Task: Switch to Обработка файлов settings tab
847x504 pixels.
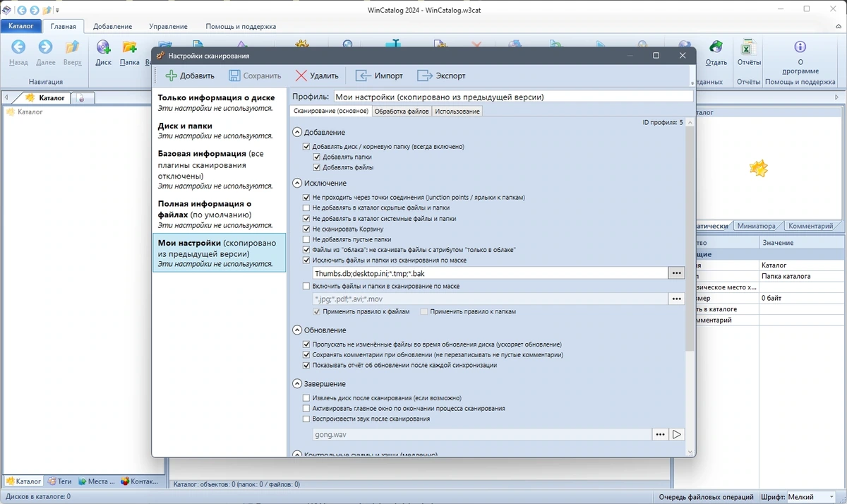Action: (x=402, y=112)
